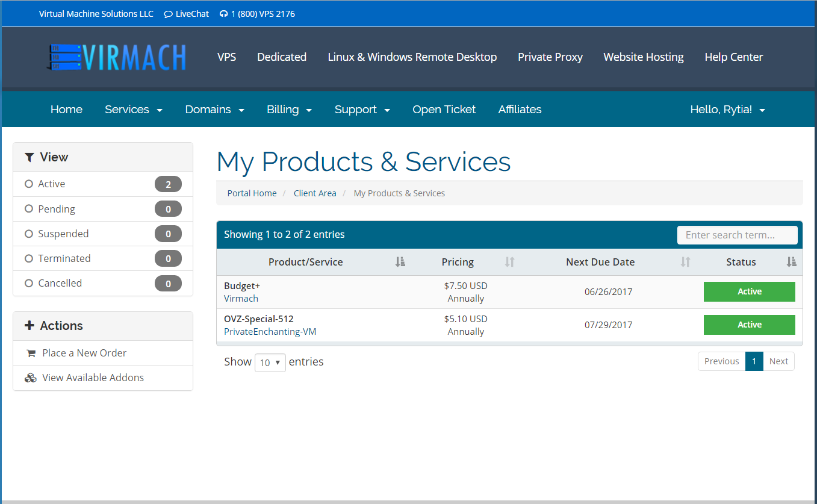The width and height of the screenshot is (817, 504).
Task: Open Linux & Windows Remote Desktop
Action: pos(412,57)
